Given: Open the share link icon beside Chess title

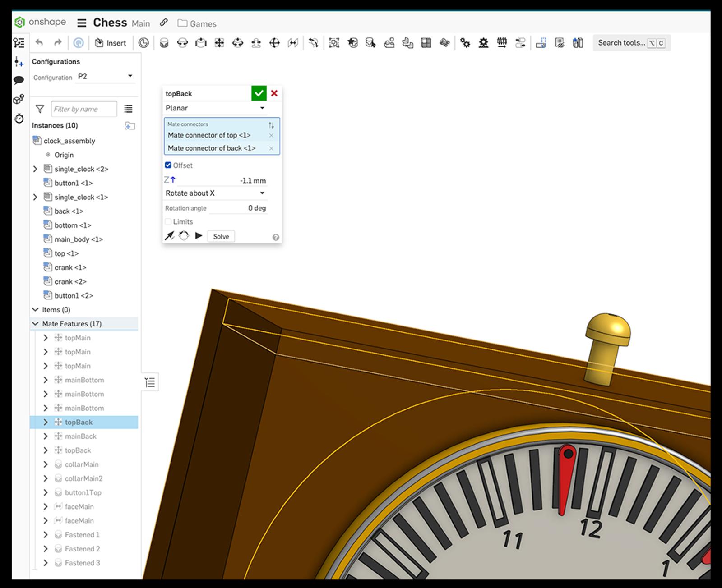Looking at the screenshot, I should tap(163, 23).
